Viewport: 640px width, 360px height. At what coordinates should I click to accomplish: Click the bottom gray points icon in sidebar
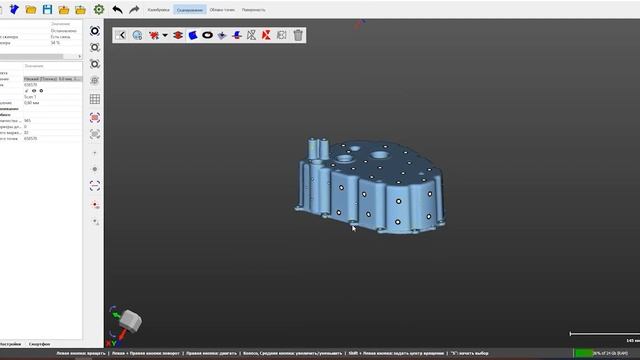[95, 222]
